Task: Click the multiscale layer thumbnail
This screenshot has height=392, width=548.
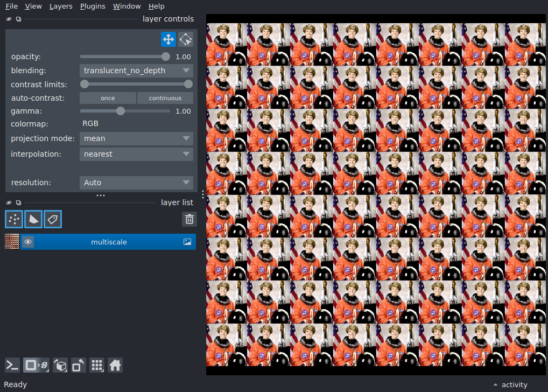Action: pos(12,242)
